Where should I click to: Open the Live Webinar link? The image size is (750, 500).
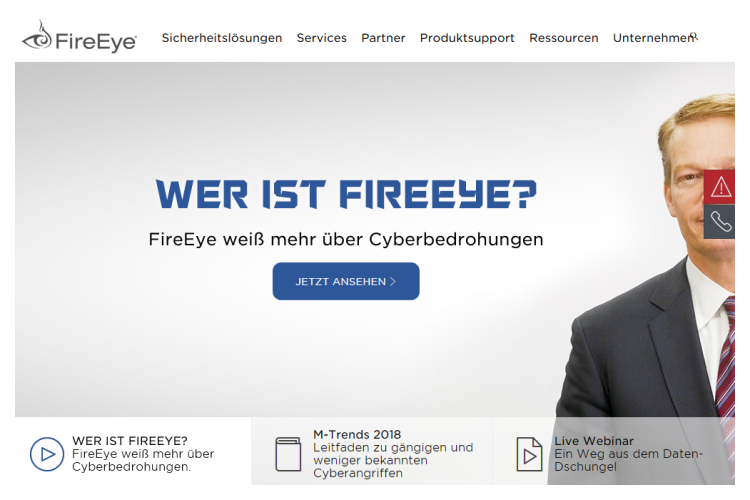tap(594, 441)
